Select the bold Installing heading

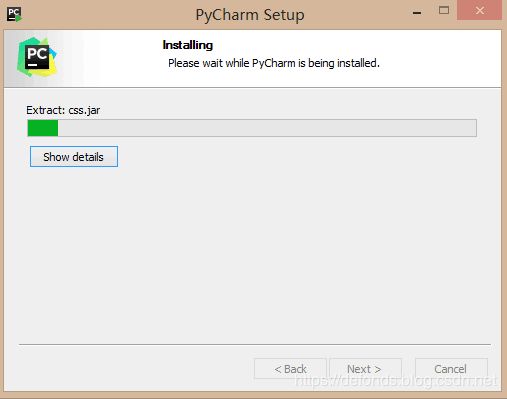point(188,45)
